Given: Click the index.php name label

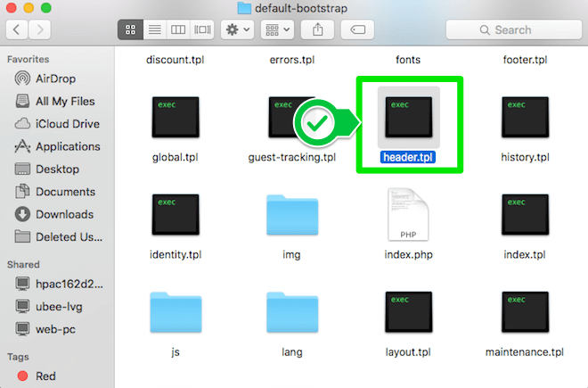Looking at the screenshot, I should (x=408, y=255).
